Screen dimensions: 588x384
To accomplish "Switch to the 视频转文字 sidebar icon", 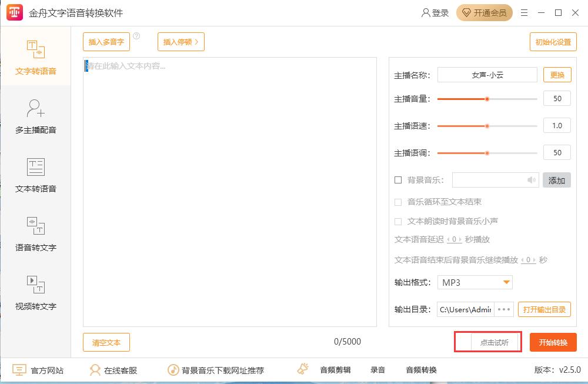I will coord(36,285).
